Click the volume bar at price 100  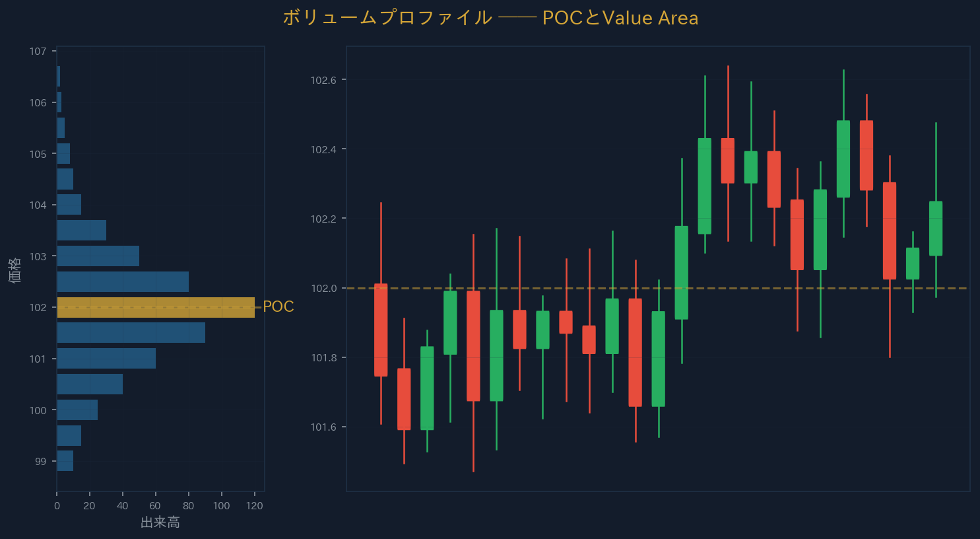pyautogui.click(x=77, y=410)
